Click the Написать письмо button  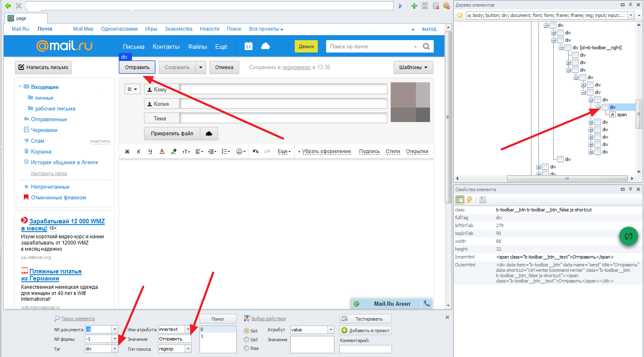point(43,67)
